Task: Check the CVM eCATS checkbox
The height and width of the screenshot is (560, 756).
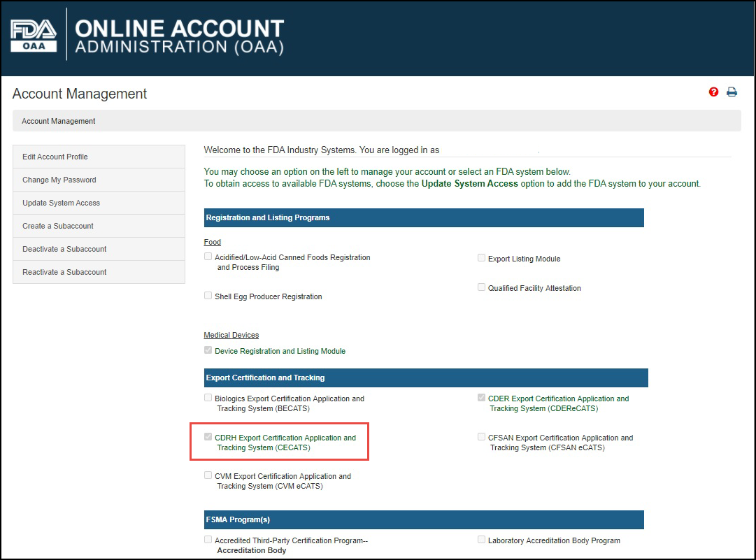Action: [208, 475]
